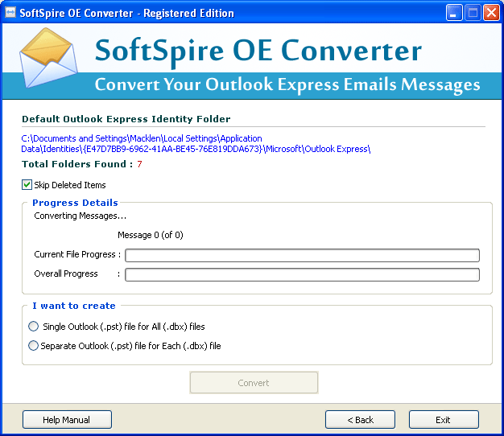Click the Convert button
Image resolution: width=504 pixels, height=436 pixels.
coord(254,383)
